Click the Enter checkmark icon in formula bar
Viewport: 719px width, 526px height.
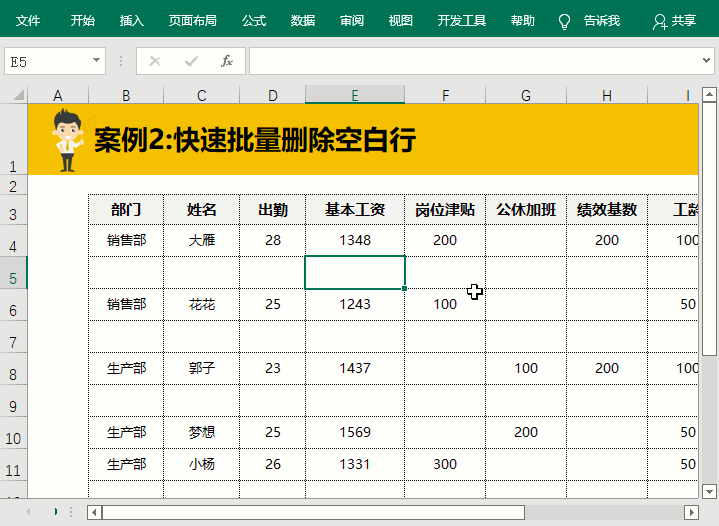[190, 61]
